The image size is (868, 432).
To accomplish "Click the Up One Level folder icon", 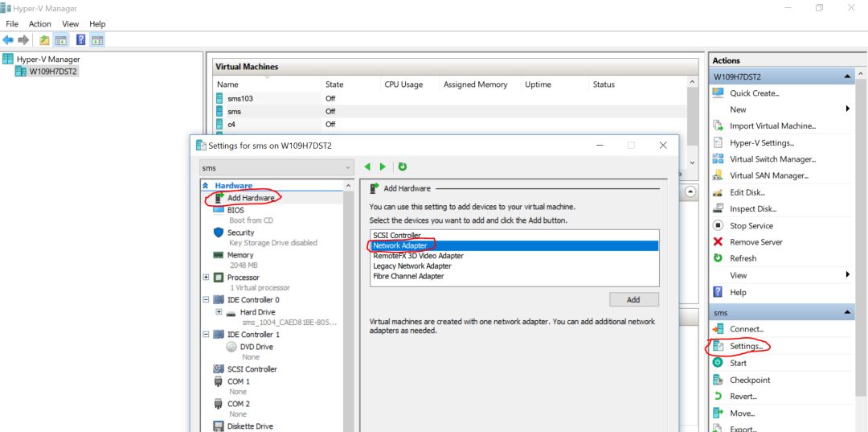I will coord(44,40).
